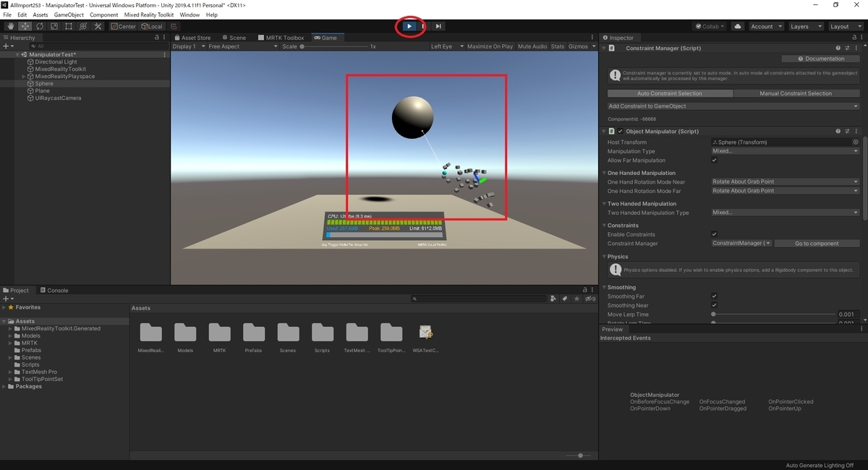Open custom editor tools icon
This screenshot has height=470, width=868.
point(98,27)
